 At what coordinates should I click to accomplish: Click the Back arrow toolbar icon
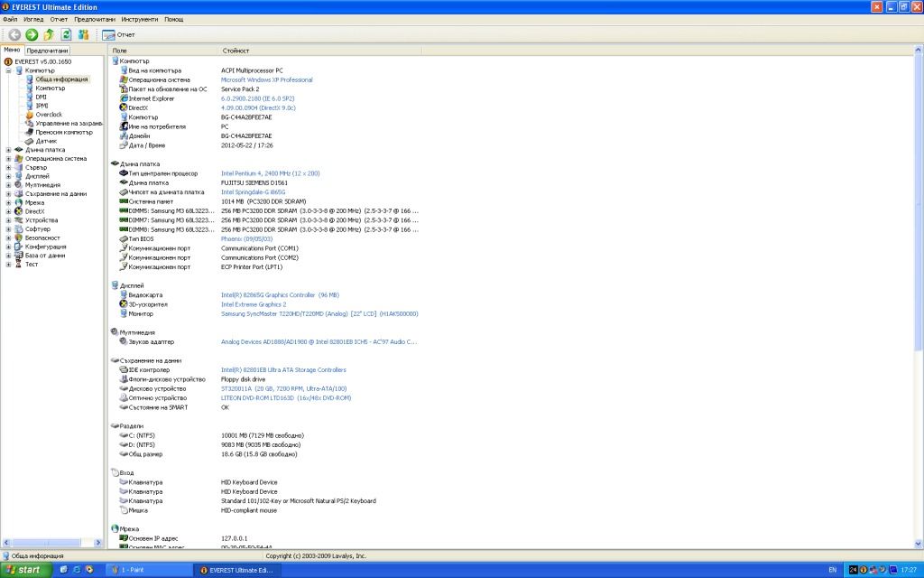tap(14, 35)
